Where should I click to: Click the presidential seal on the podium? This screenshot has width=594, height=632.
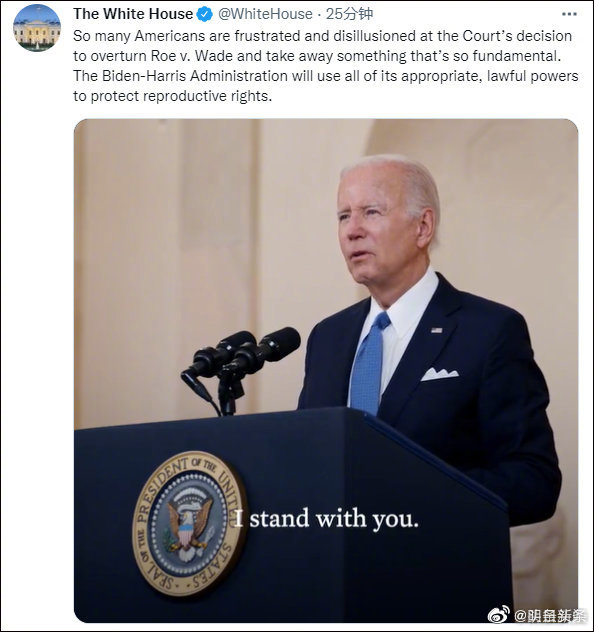pyautogui.click(x=189, y=523)
